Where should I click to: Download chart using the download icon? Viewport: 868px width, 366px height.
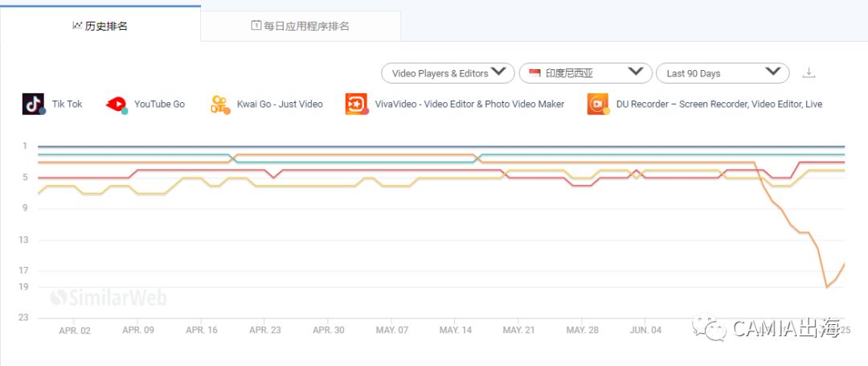pos(809,73)
